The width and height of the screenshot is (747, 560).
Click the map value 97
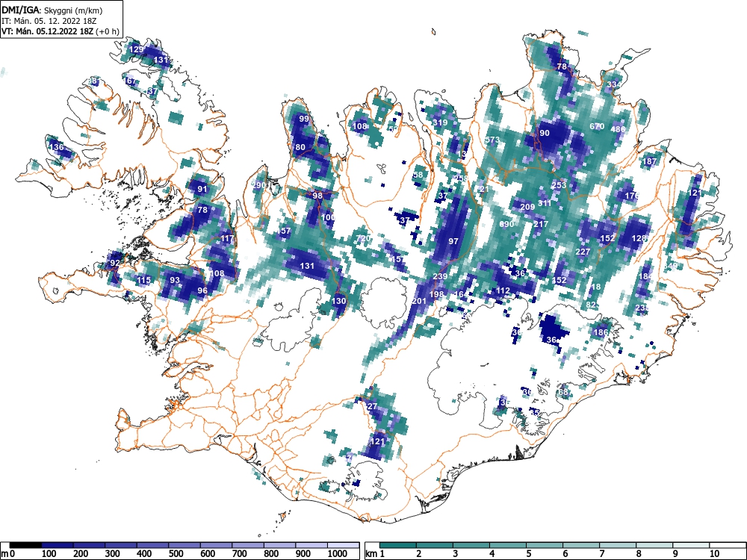pyautogui.click(x=453, y=241)
